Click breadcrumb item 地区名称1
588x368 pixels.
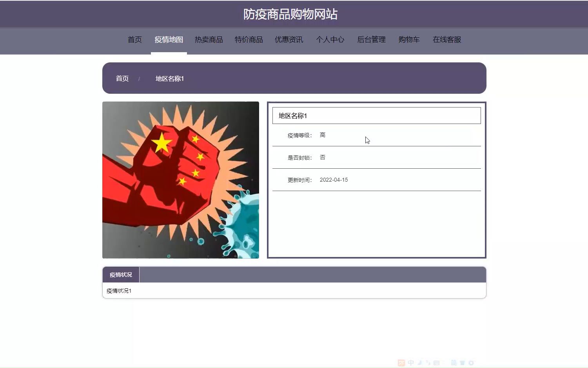(x=170, y=78)
